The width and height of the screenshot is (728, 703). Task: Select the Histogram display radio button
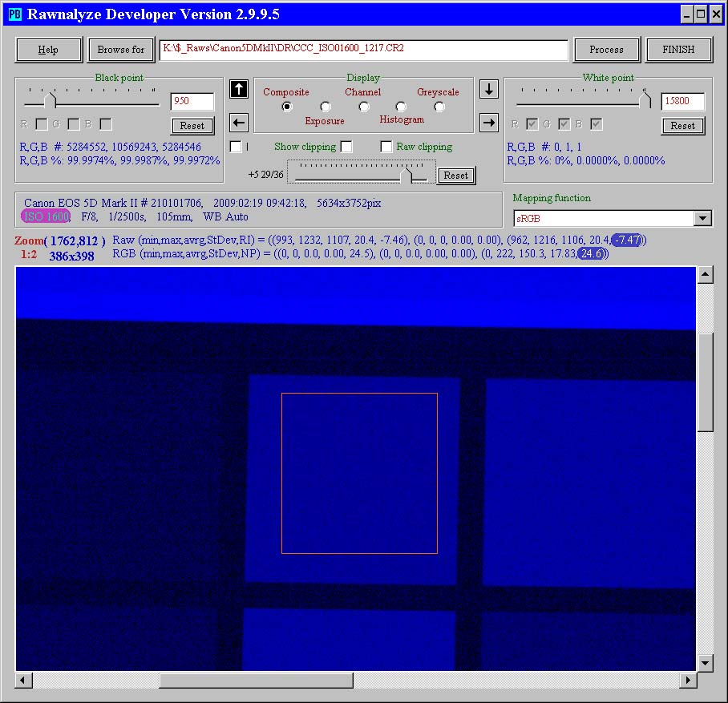coord(401,107)
